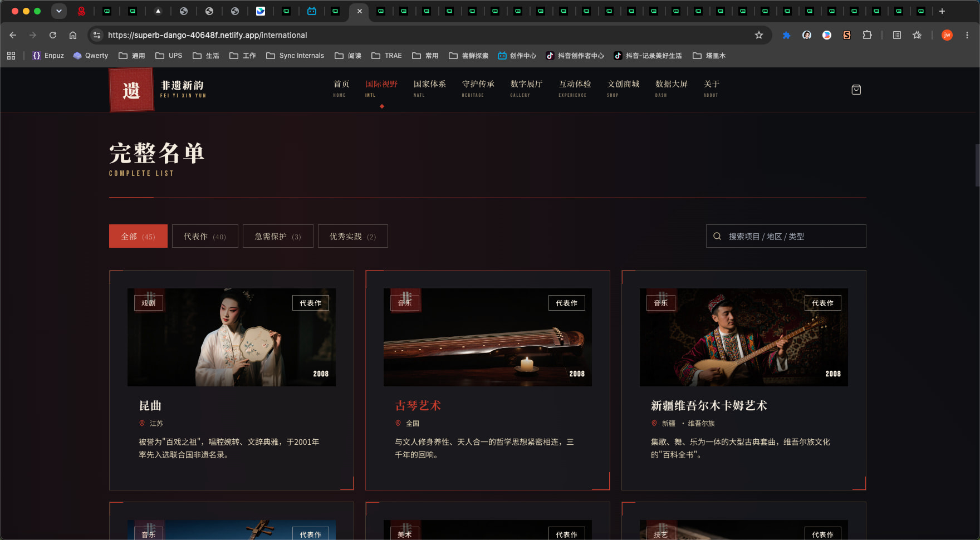The image size is (980, 540).
Task: Open the browser reading list panel icon
Action: pos(897,35)
